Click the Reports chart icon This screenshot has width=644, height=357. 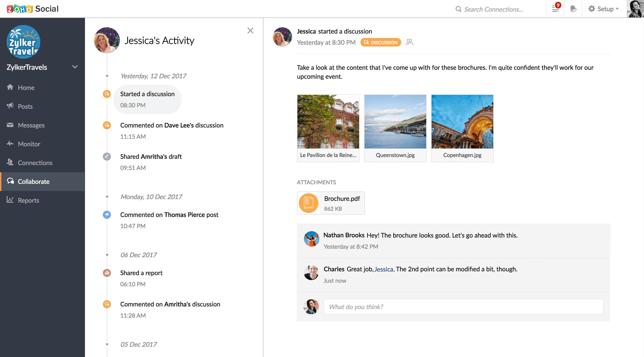coord(10,200)
